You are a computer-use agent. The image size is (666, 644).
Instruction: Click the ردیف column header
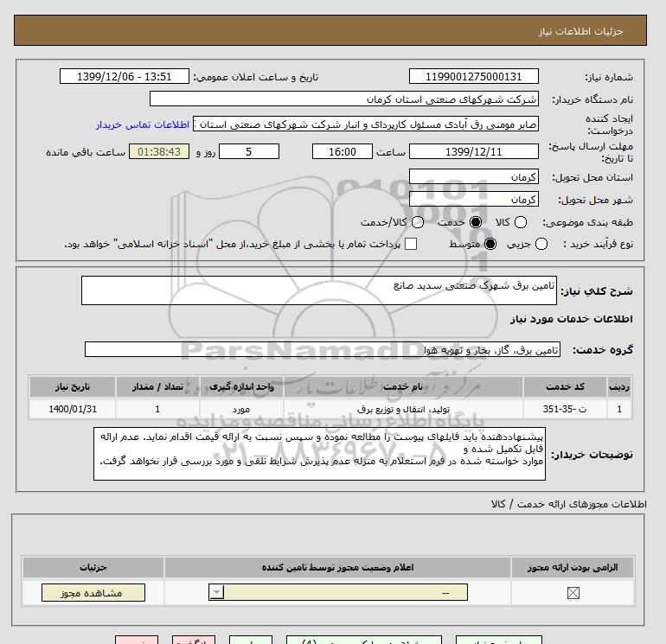(x=618, y=386)
